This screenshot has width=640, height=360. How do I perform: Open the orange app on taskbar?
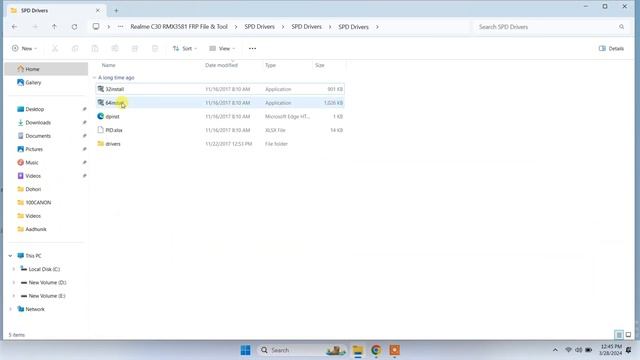point(394,350)
